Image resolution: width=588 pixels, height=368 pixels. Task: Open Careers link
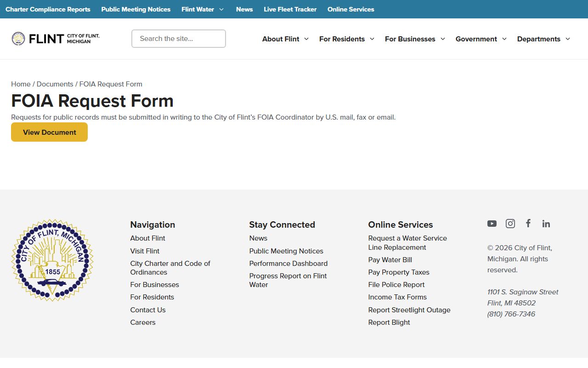click(143, 322)
